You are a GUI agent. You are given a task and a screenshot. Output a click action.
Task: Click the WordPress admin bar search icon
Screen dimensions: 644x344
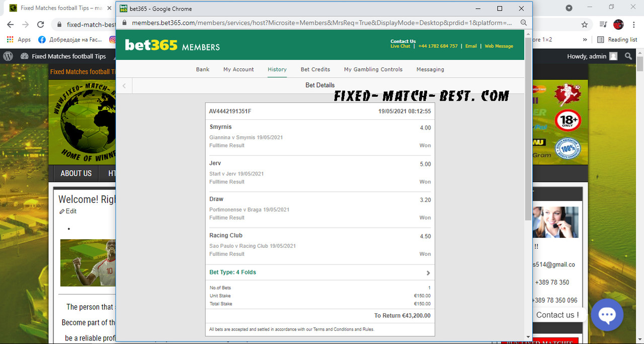point(628,56)
